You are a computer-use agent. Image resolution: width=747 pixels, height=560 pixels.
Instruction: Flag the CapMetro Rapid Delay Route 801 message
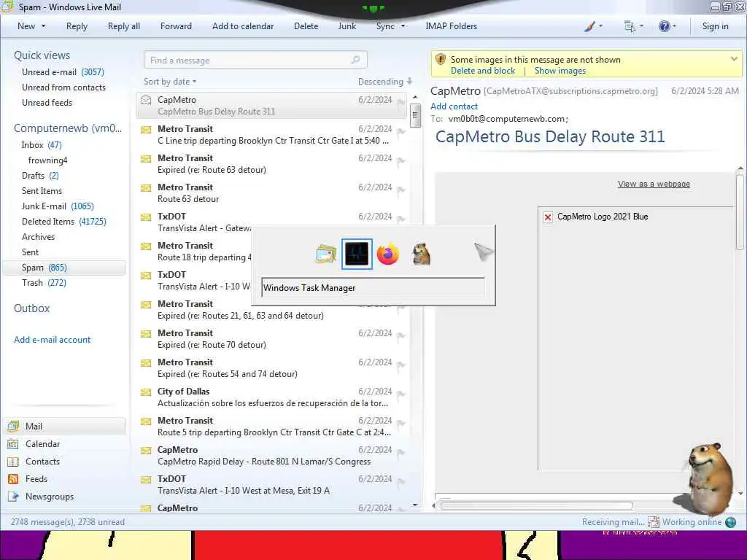400,452
